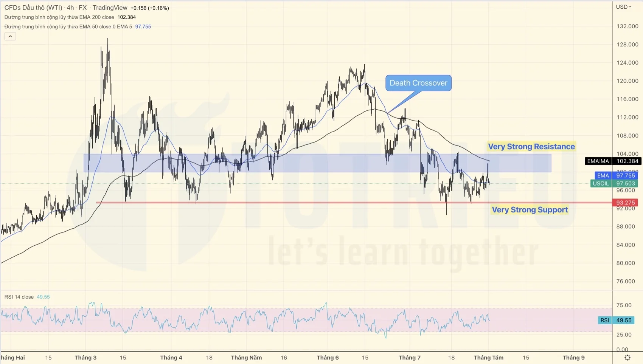The height and width of the screenshot is (364, 643).
Task: Click the RSI 14 close indicator legend
Action: 19,297
